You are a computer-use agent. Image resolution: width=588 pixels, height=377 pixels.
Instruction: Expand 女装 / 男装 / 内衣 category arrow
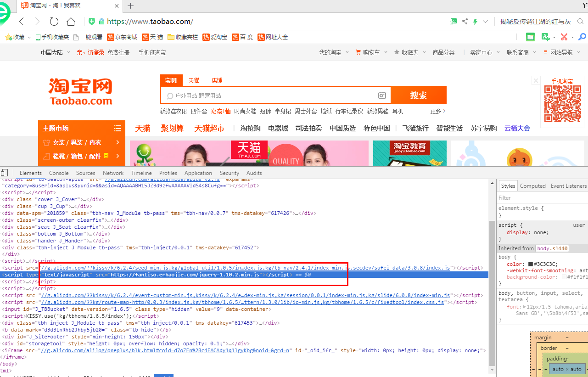click(x=118, y=142)
